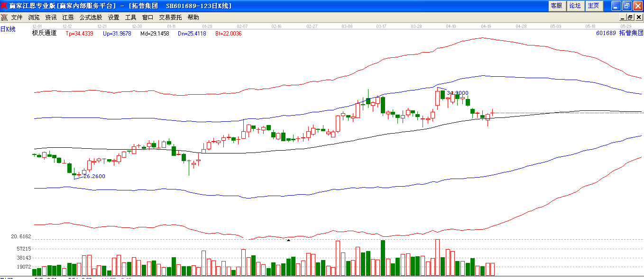The width and height of the screenshot is (644, 279).
Task: Minimize the main application window
Action: click(616, 6)
